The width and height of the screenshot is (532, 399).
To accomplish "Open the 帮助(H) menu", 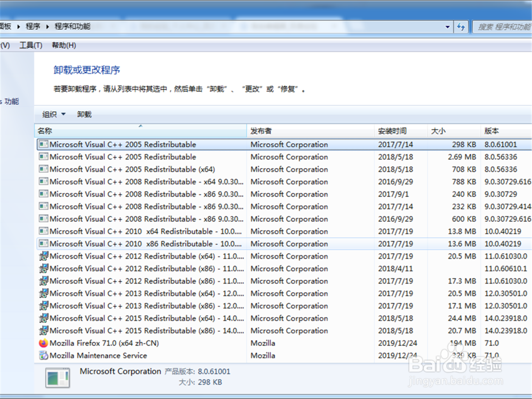I will point(64,45).
